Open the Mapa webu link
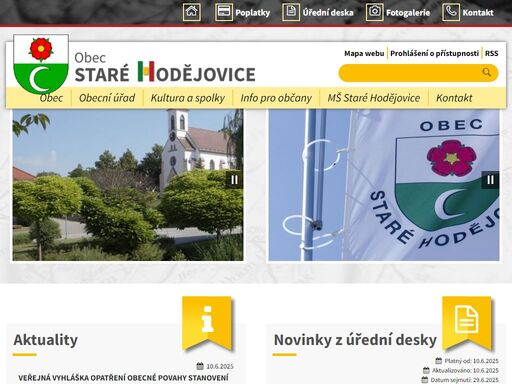 click(x=364, y=53)
